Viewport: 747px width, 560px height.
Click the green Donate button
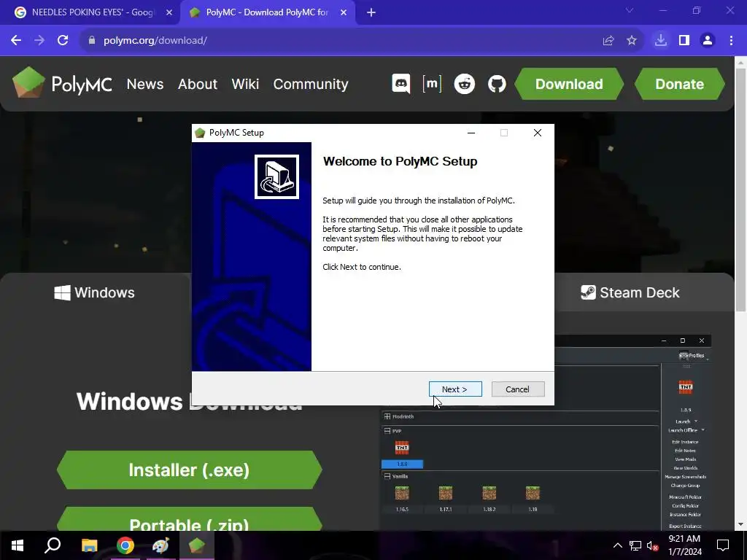(x=679, y=84)
